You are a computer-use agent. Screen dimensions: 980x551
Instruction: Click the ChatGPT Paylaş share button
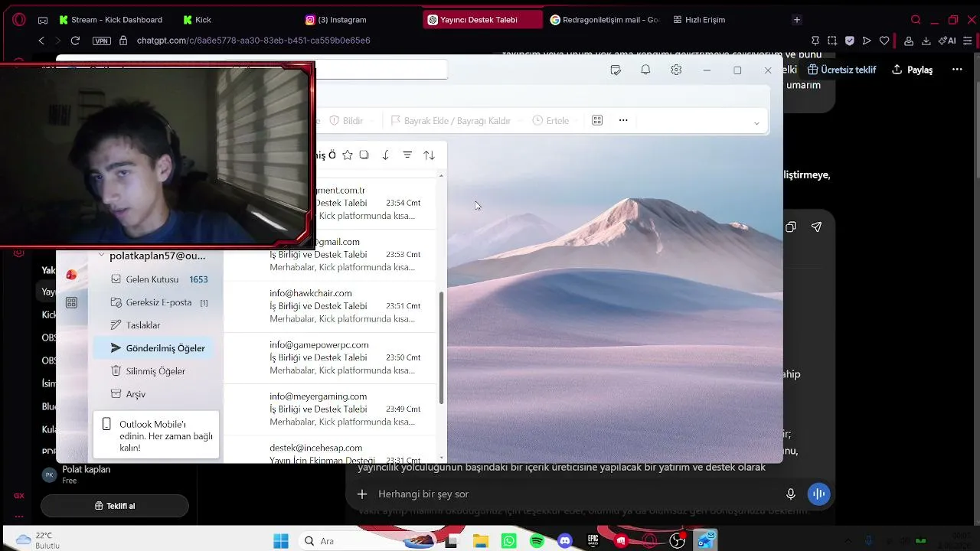913,70
